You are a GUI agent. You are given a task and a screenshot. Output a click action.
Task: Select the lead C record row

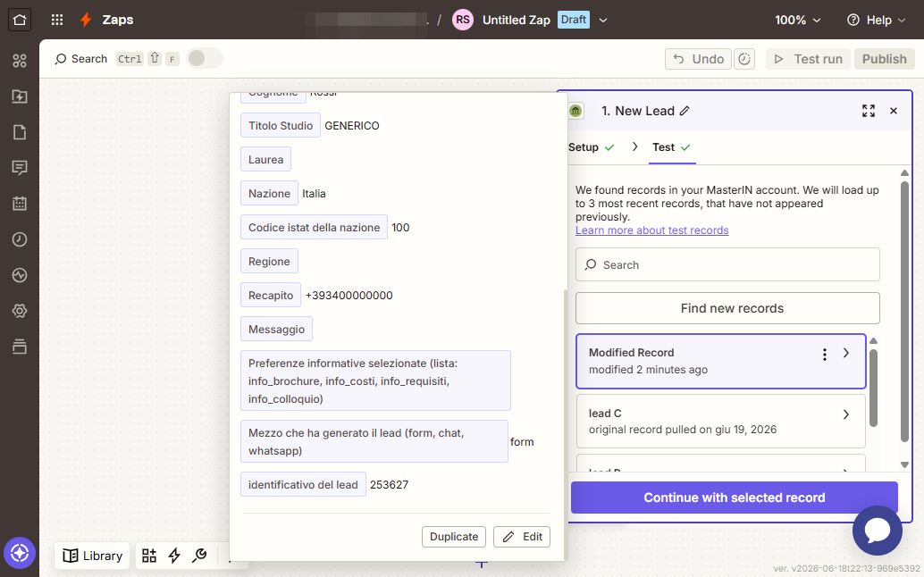point(720,422)
